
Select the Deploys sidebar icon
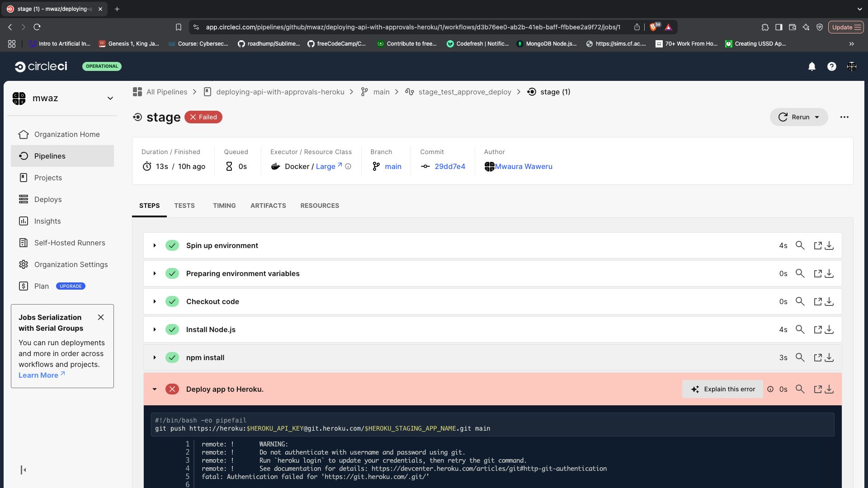pos(23,199)
